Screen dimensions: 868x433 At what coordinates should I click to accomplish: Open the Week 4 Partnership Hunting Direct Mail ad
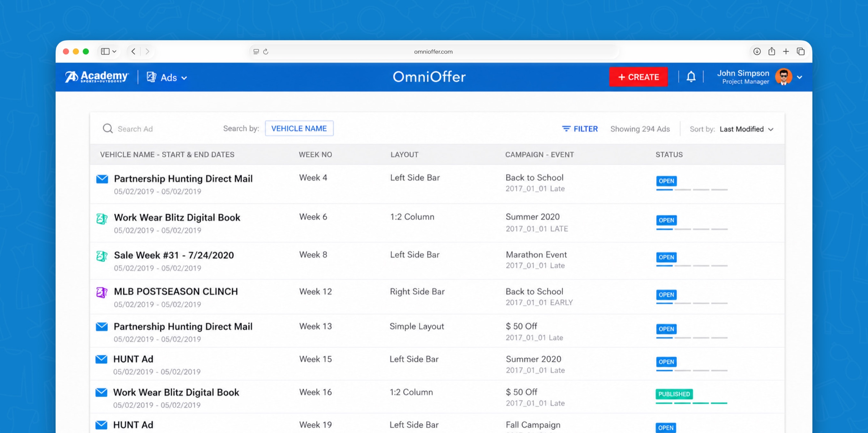point(183,178)
